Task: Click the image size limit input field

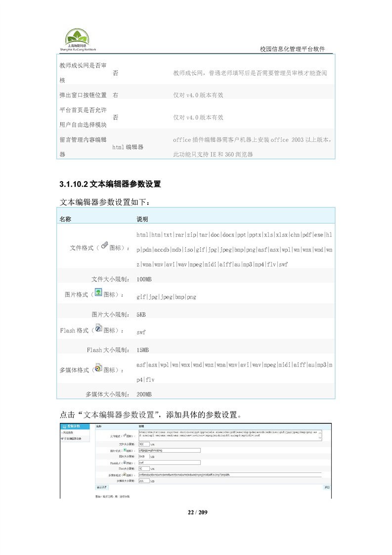Action: click(x=144, y=457)
